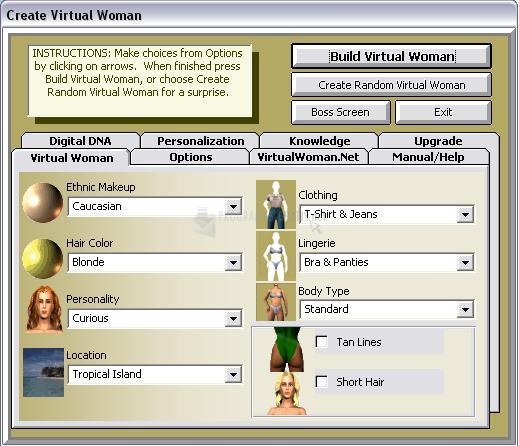Enable the Short Hair checkbox
The image size is (519, 446).
click(322, 381)
